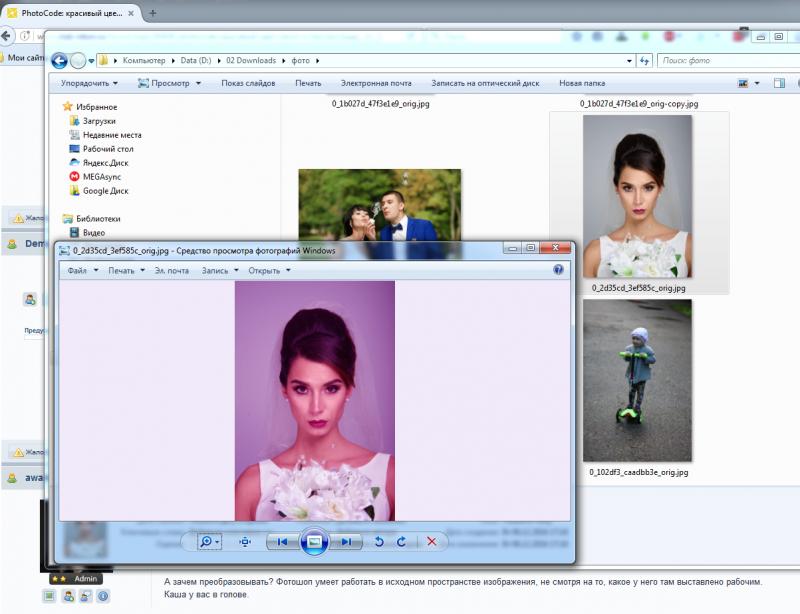Open Photo Viewer help via the question mark

(558, 269)
